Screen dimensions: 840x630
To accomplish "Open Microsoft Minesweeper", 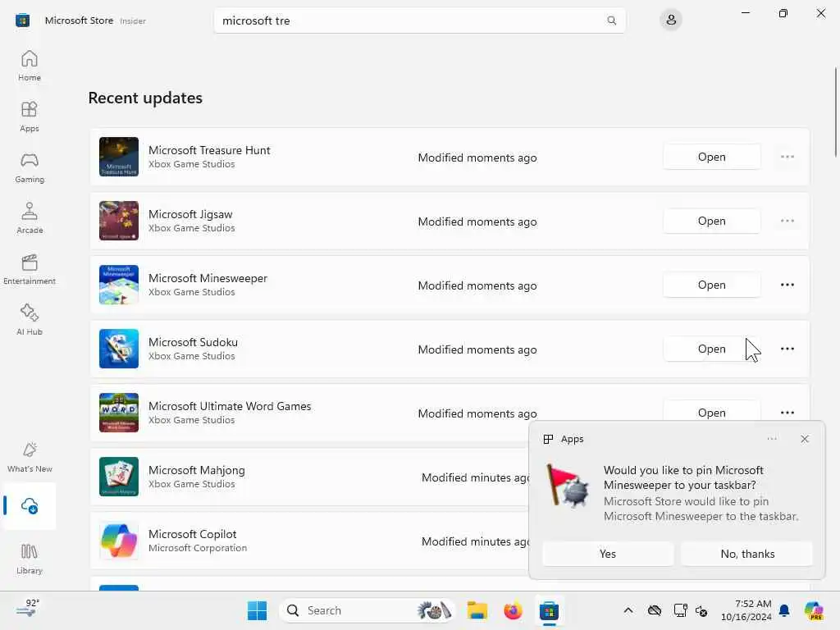I will [711, 285].
